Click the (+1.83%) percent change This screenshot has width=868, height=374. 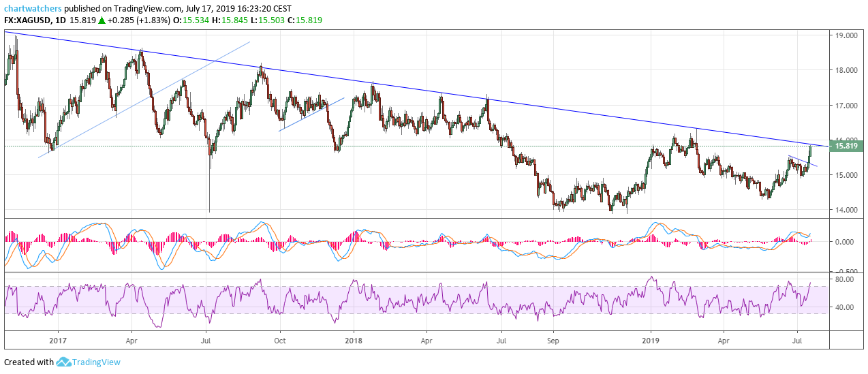155,20
